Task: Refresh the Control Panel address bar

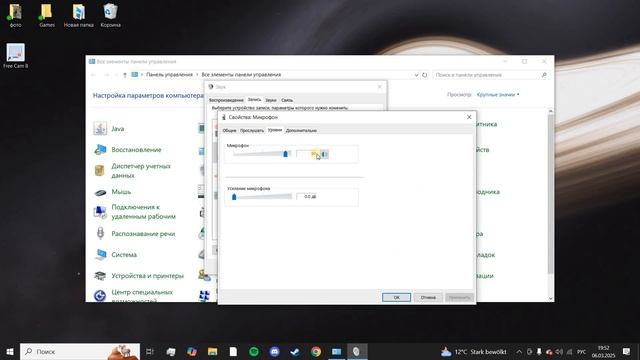Action: [424, 75]
